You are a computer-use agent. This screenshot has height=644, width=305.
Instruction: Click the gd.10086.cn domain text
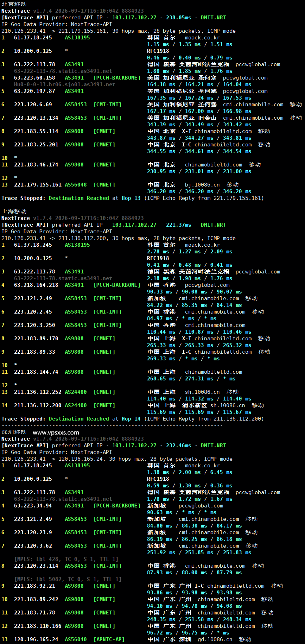click(x=215, y=639)
